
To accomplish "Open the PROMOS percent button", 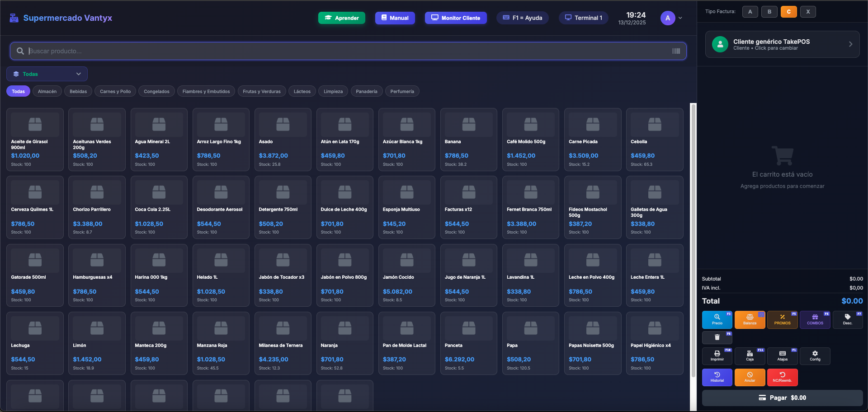I will click(x=782, y=319).
